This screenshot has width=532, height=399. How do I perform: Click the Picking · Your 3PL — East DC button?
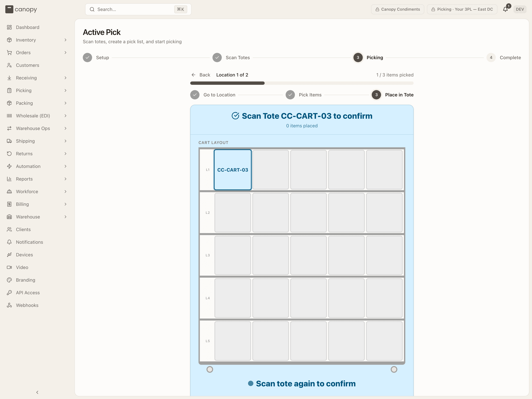tap(462, 9)
